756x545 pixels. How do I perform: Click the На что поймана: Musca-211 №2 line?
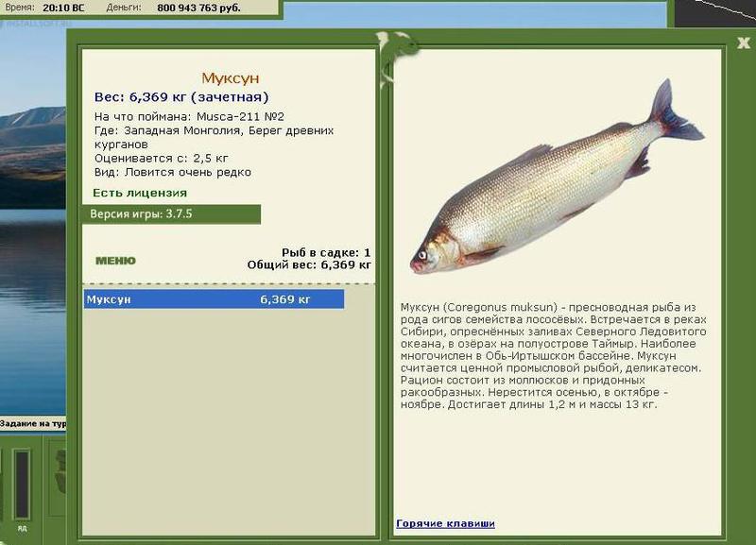pyautogui.click(x=189, y=116)
